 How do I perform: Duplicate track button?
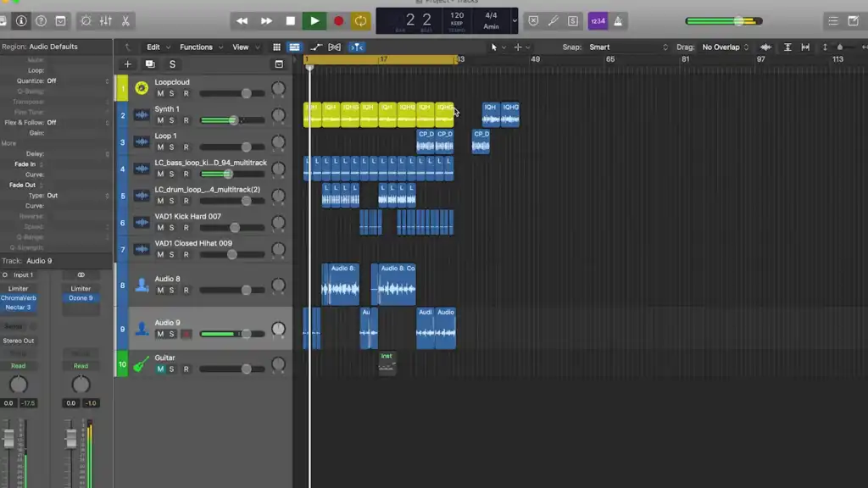(150, 64)
